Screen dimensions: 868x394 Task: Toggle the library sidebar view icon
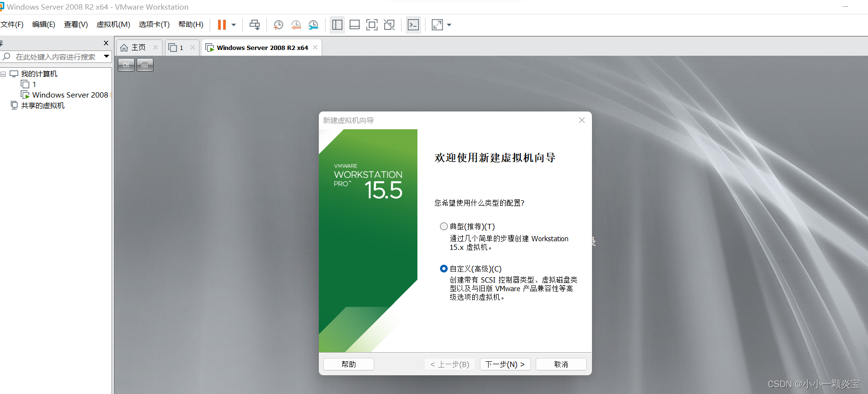(338, 25)
